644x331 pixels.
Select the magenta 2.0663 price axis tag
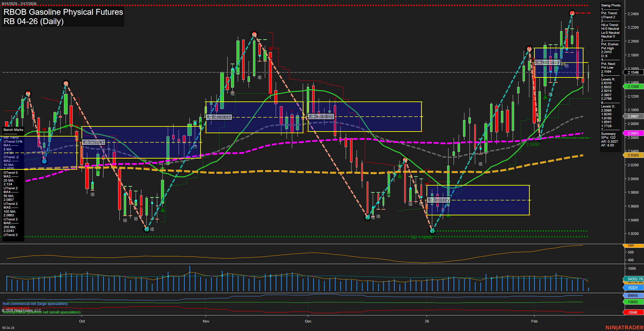(x=633, y=133)
